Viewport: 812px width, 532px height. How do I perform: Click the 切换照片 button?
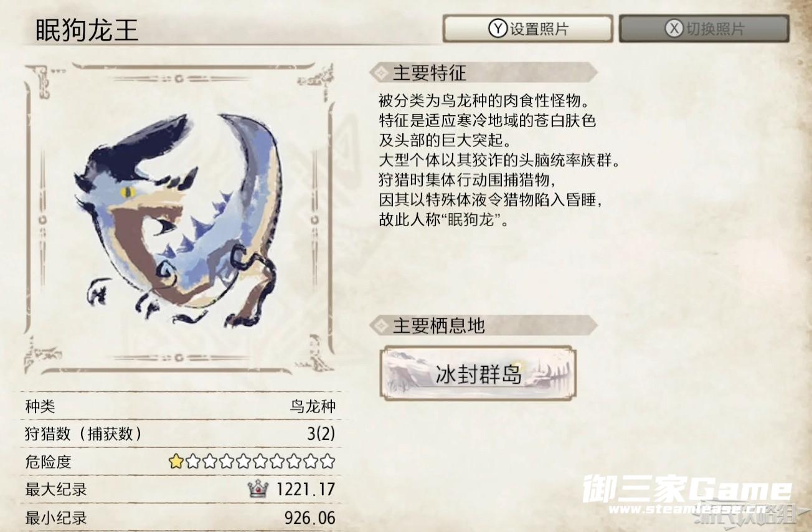(704, 29)
